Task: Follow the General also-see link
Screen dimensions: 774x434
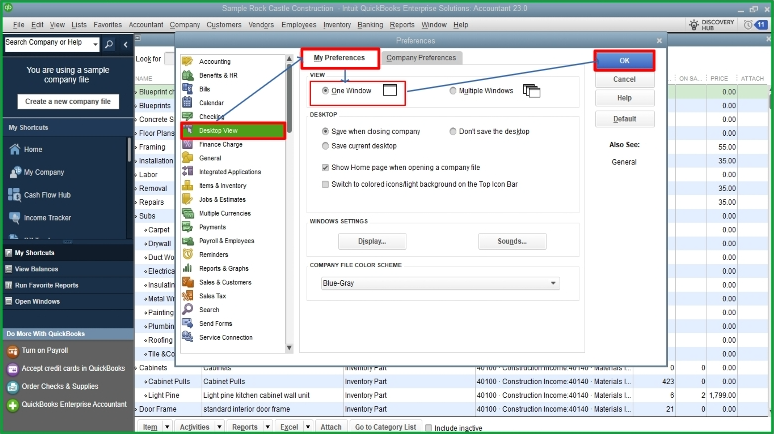Action: click(x=624, y=162)
